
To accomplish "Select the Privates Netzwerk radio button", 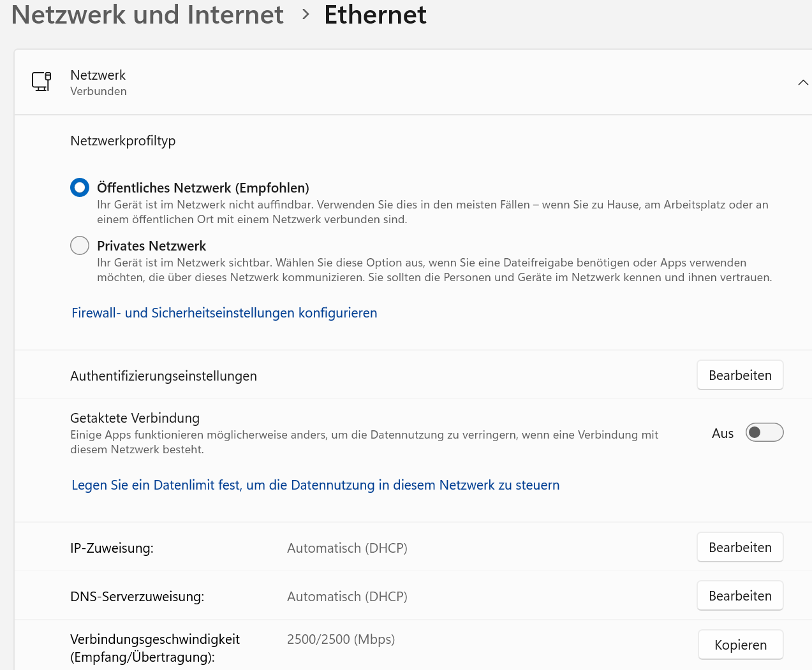I will 80,245.
